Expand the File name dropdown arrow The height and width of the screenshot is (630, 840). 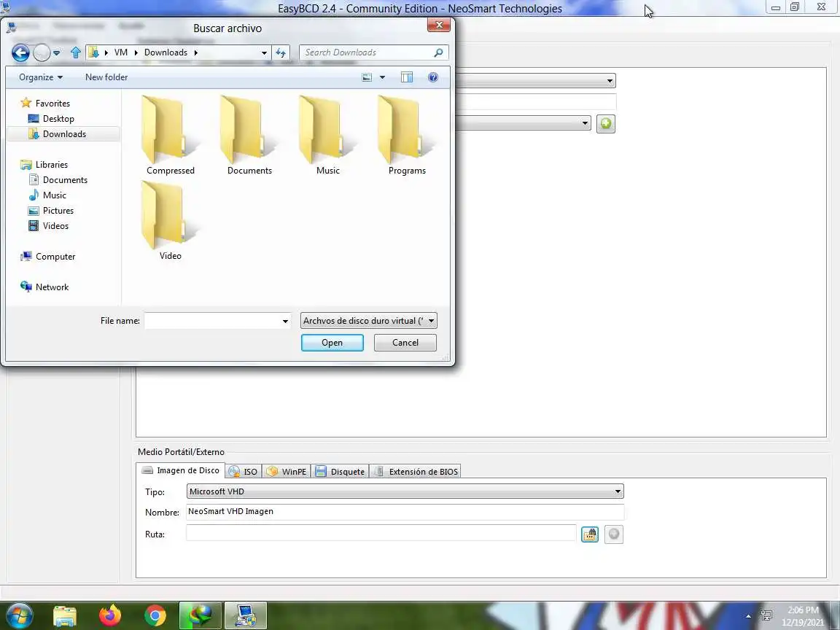click(x=285, y=321)
